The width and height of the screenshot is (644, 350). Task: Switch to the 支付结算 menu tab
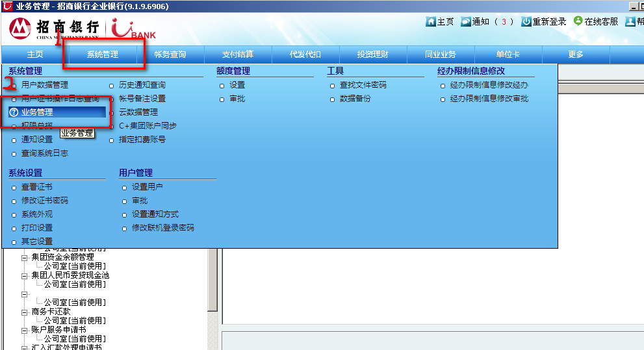(238, 55)
